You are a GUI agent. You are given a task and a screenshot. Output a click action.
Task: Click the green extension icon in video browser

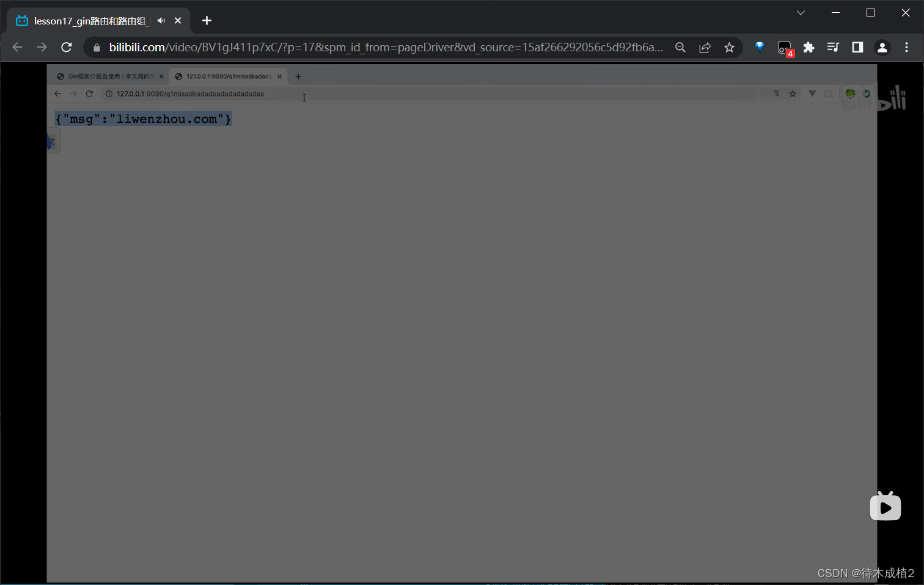(x=850, y=93)
